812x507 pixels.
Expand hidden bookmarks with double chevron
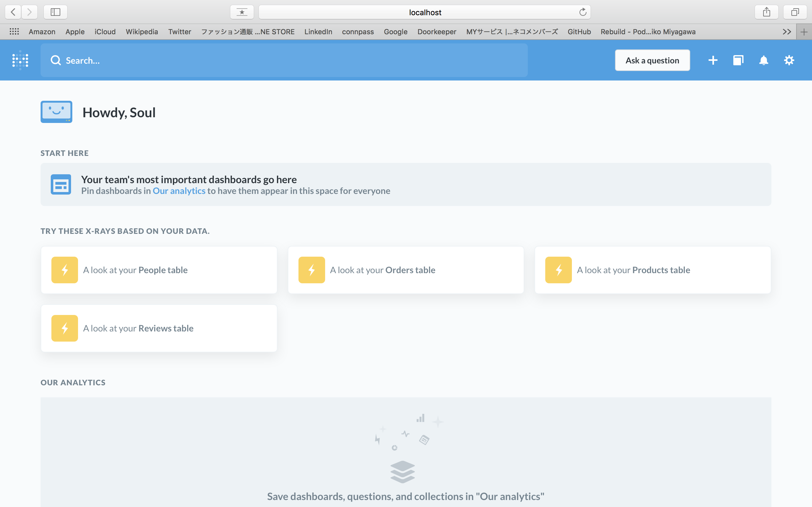[787, 31]
